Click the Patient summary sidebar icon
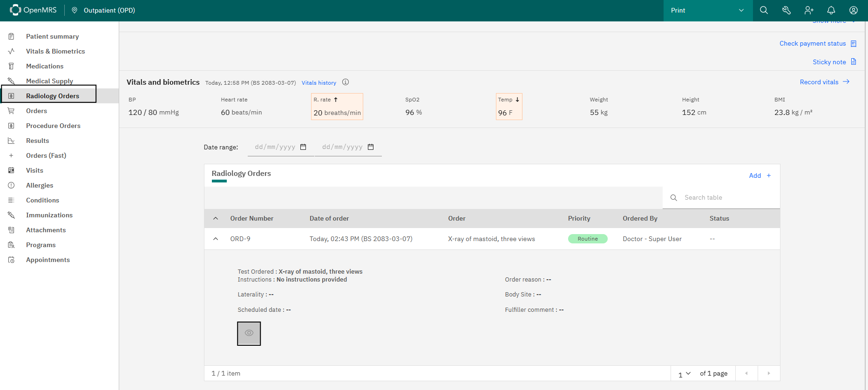The width and height of the screenshot is (868, 390). pyautogui.click(x=11, y=36)
